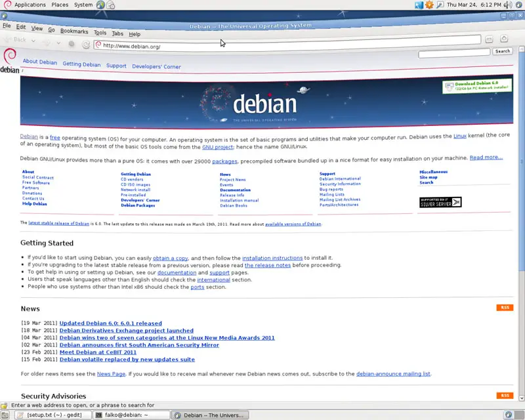Image resolution: width=525 pixels, height=420 pixels.
Task: Open the orange update notification tray icon
Action: (429, 5)
